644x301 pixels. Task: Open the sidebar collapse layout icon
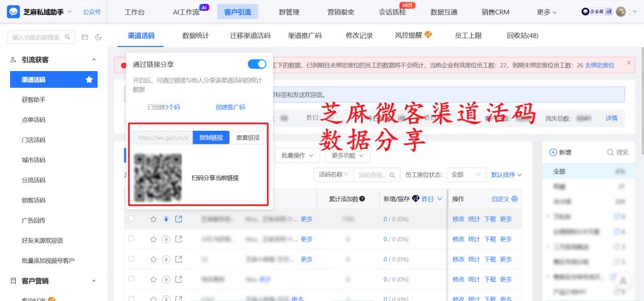point(85,37)
